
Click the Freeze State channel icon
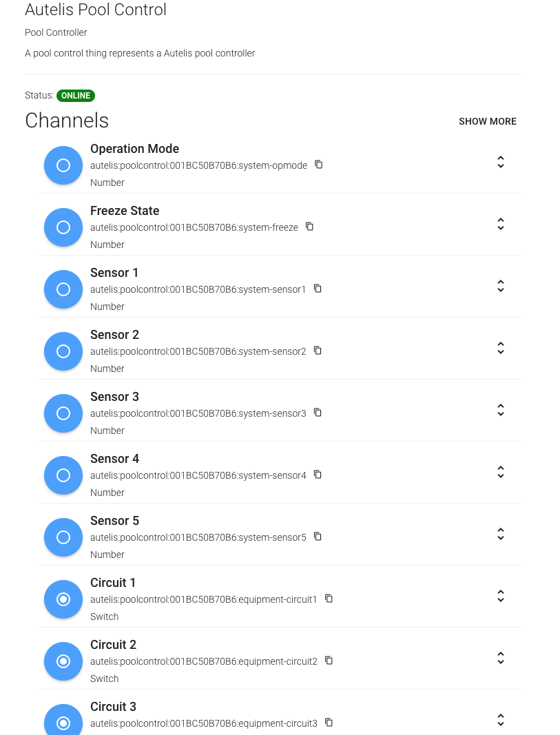[63, 227]
